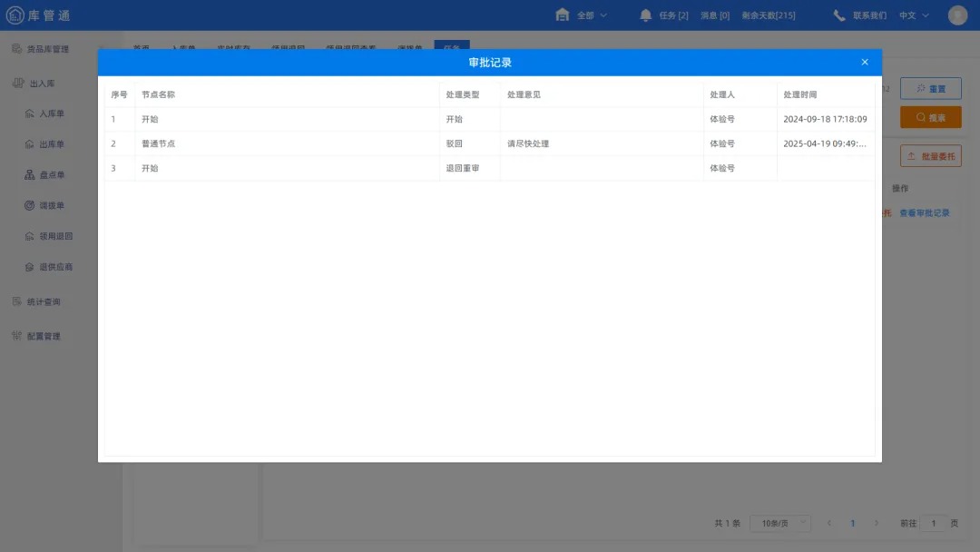Click the 批量委托 button
The height and width of the screenshot is (552, 980).
[930, 156]
